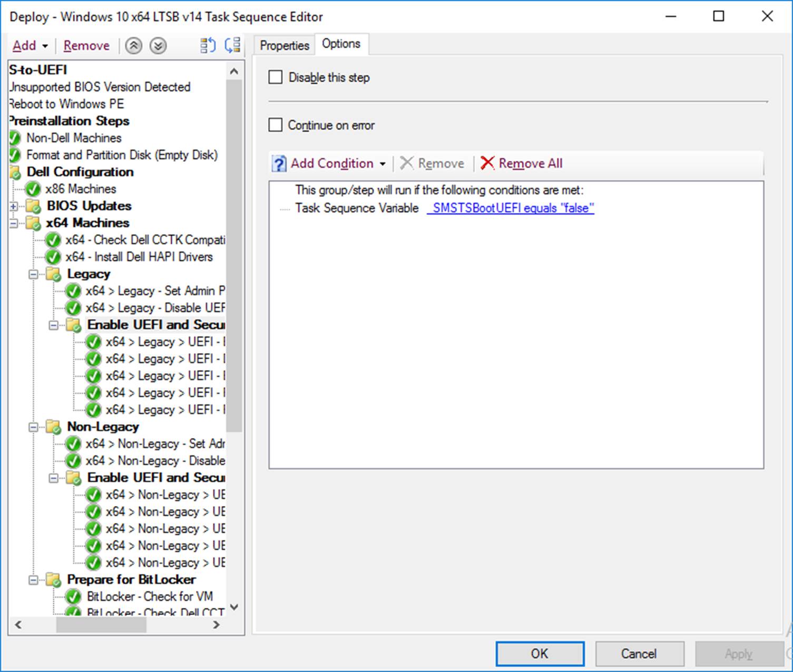Click the Remove All conditions button
Image resolution: width=793 pixels, height=672 pixels.
[522, 163]
